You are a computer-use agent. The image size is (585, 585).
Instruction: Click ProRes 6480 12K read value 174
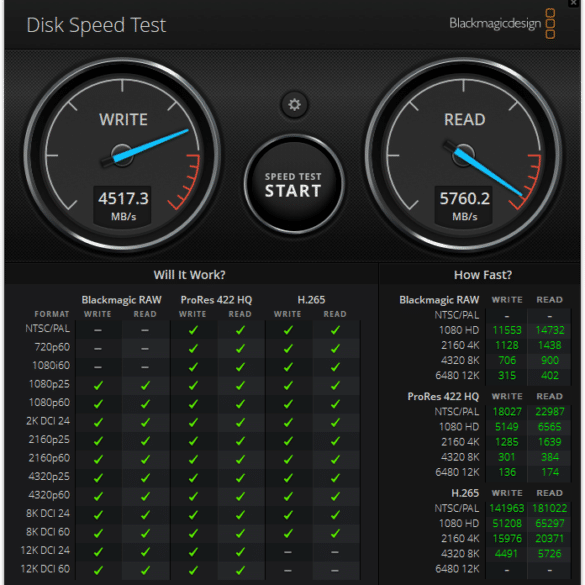[x=550, y=472]
